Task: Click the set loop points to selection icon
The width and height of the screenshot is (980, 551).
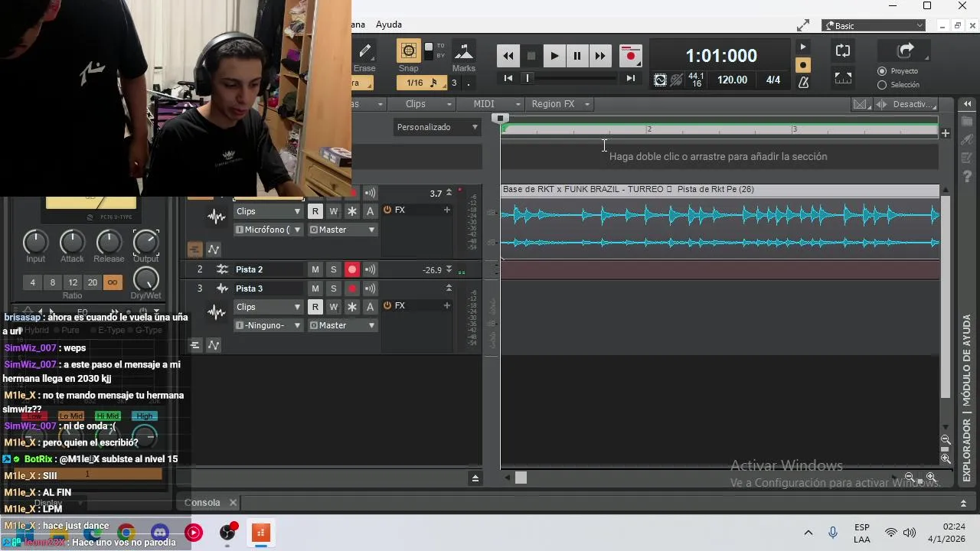Action: click(x=843, y=78)
